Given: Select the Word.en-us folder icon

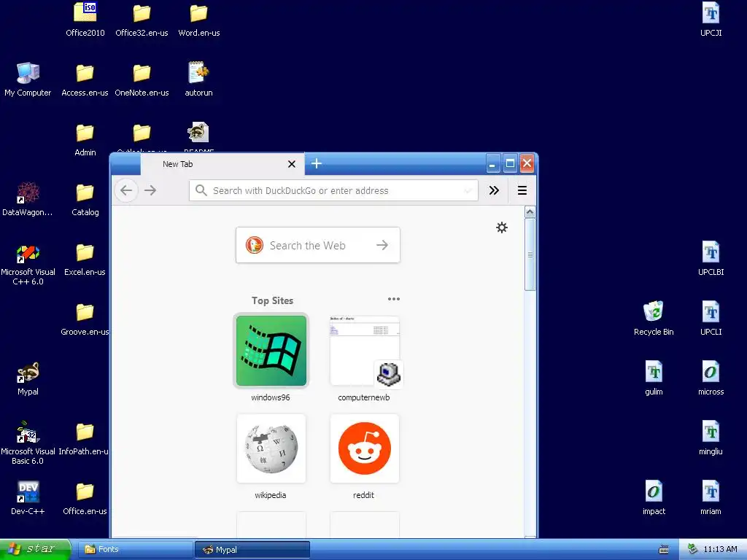Looking at the screenshot, I should [x=198, y=13].
